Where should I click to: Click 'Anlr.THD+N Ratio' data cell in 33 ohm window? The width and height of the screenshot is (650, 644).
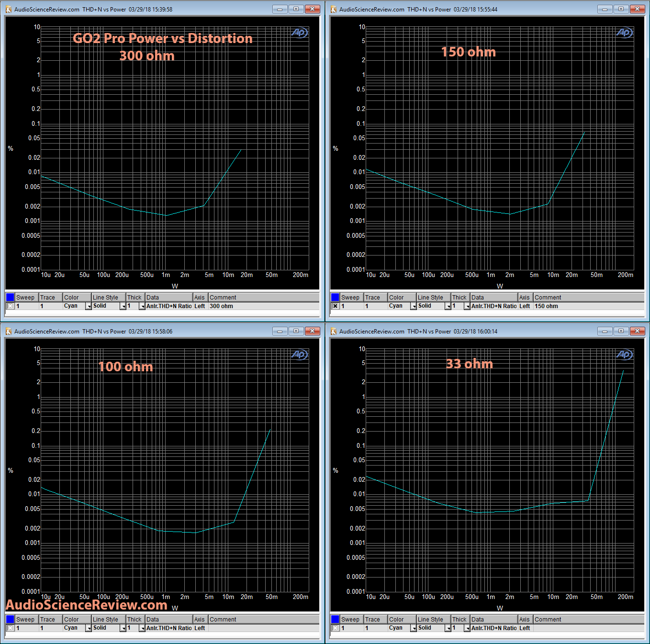494,628
